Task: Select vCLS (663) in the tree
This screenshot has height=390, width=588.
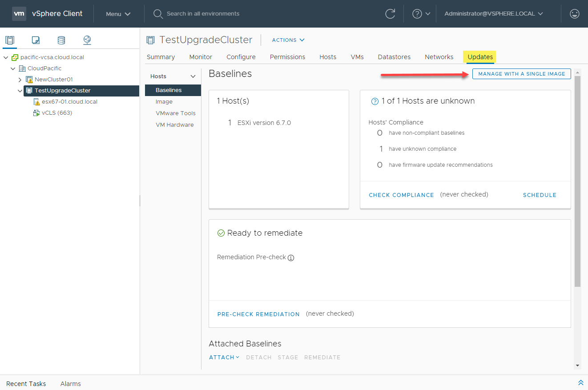Action: (x=57, y=113)
